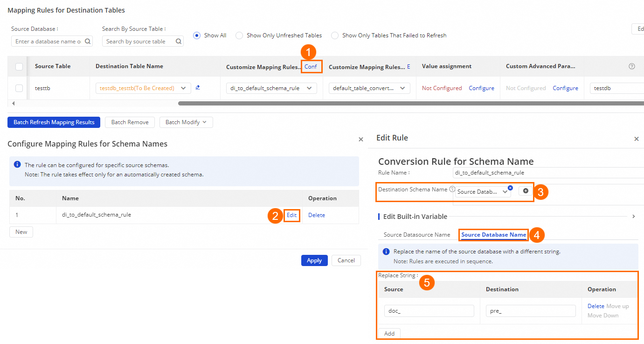Open the Source Datab... variable dropdown
The height and width of the screenshot is (344, 644).
[x=483, y=192]
